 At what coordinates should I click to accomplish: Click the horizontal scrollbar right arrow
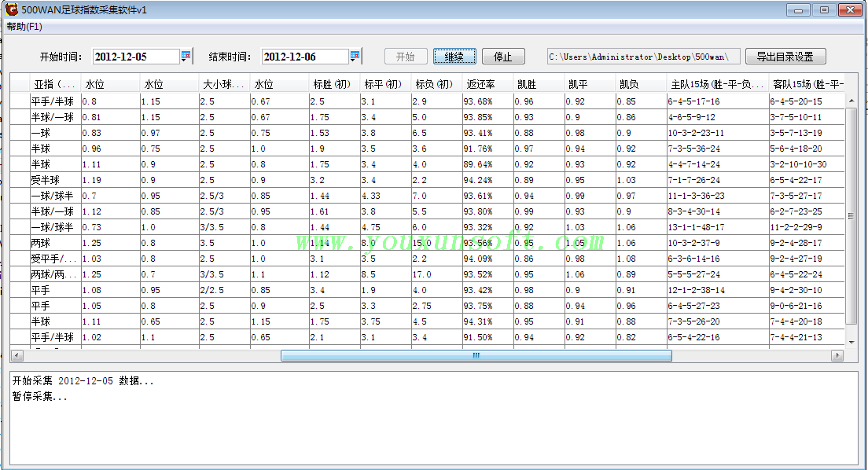pos(837,355)
